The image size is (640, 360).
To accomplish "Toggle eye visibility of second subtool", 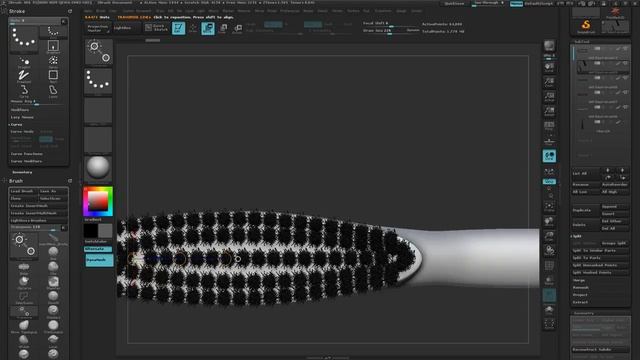I will (x=625, y=63).
